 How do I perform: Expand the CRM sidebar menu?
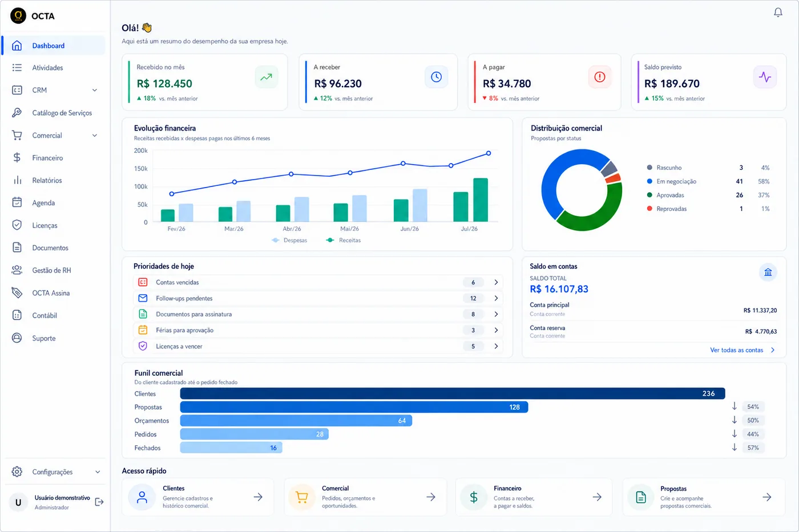point(95,90)
